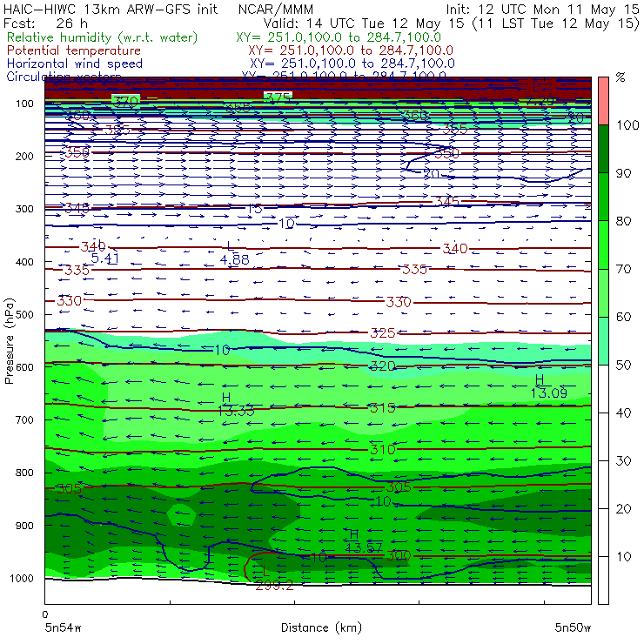Click the red "320" isentrope label
This screenshot has width=644, height=644.
(x=382, y=366)
